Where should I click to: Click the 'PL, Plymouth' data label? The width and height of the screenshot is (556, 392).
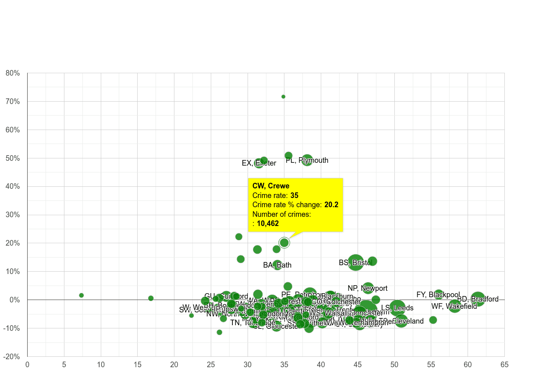[x=307, y=160]
